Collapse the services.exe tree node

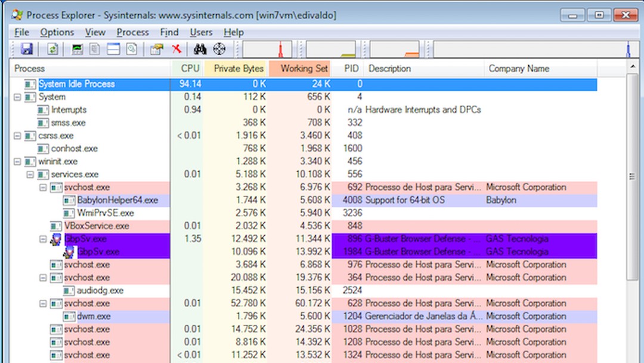(x=31, y=174)
